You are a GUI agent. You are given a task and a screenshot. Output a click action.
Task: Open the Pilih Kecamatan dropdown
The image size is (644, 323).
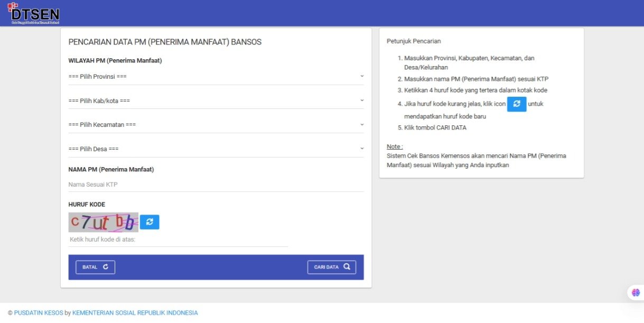[x=216, y=125]
